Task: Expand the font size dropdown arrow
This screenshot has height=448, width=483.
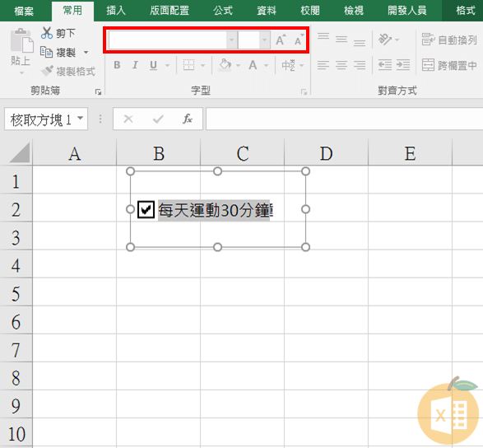Action: [x=264, y=40]
